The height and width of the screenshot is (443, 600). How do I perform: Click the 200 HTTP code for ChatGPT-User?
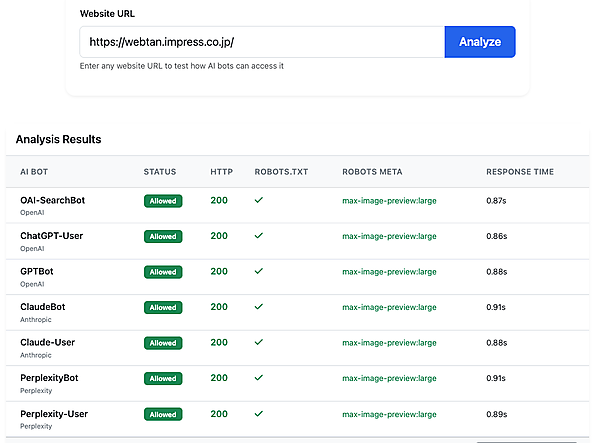(220, 236)
